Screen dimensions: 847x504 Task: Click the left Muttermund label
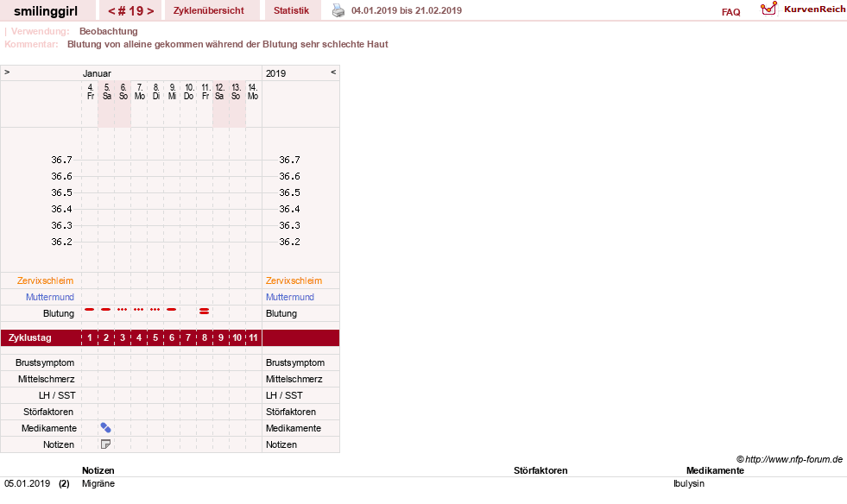tap(50, 297)
